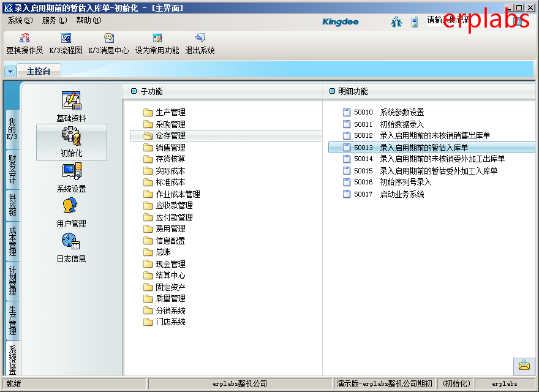Select the 计划管理 side tab

pyautogui.click(x=13, y=281)
